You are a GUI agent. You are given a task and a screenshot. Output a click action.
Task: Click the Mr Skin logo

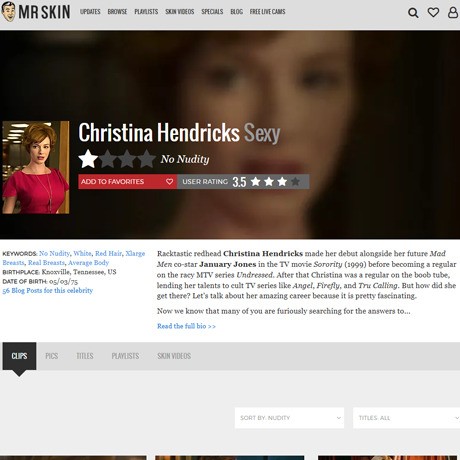[36, 12]
